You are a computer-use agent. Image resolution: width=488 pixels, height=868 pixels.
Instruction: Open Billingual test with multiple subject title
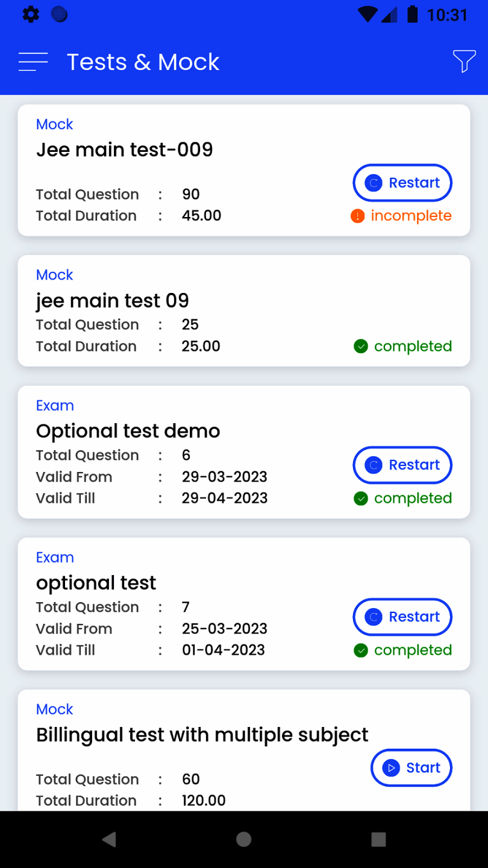tap(202, 735)
